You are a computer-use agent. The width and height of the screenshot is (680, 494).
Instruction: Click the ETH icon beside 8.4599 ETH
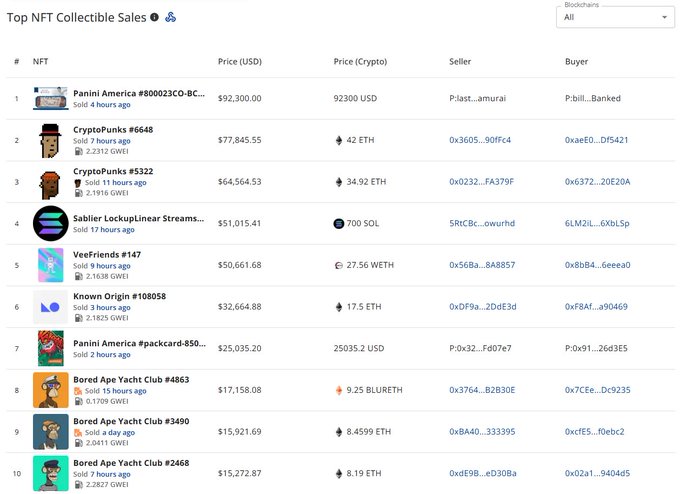tap(339, 432)
